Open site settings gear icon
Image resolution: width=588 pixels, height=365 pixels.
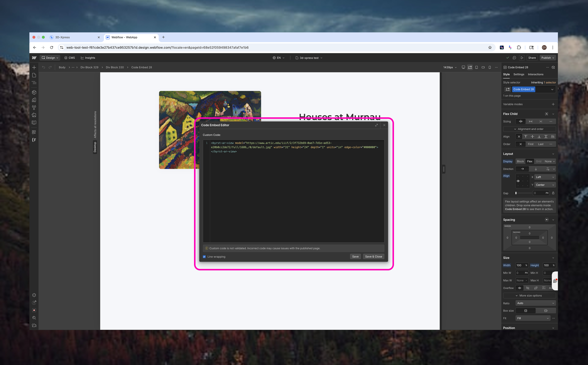coord(34,295)
